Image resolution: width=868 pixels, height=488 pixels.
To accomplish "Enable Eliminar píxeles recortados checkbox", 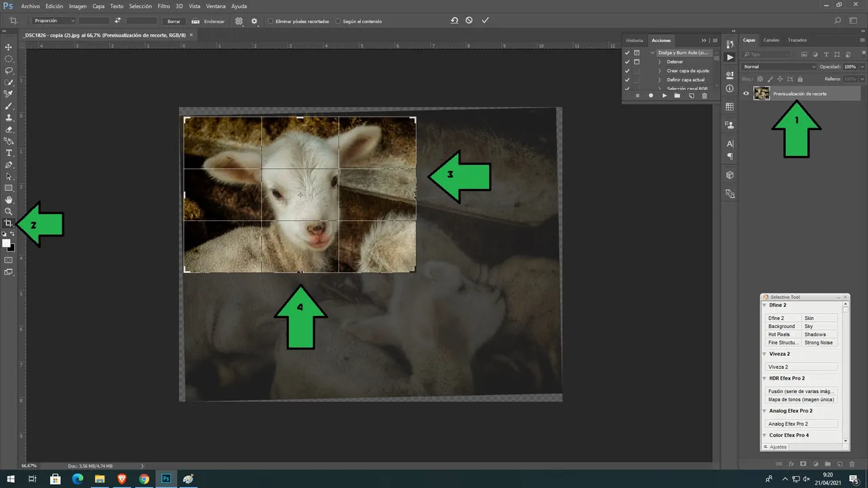I will tap(271, 21).
